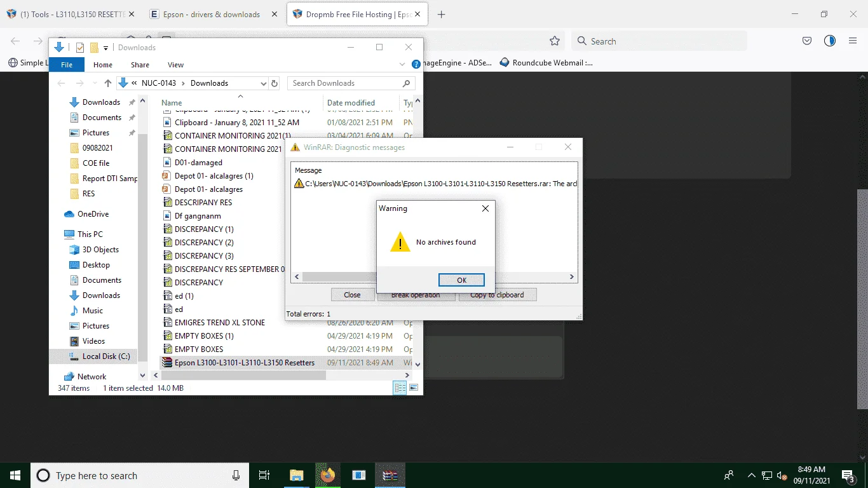The width and height of the screenshot is (868, 488).
Task: Open Task View on the taskbar
Action: (264, 475)
